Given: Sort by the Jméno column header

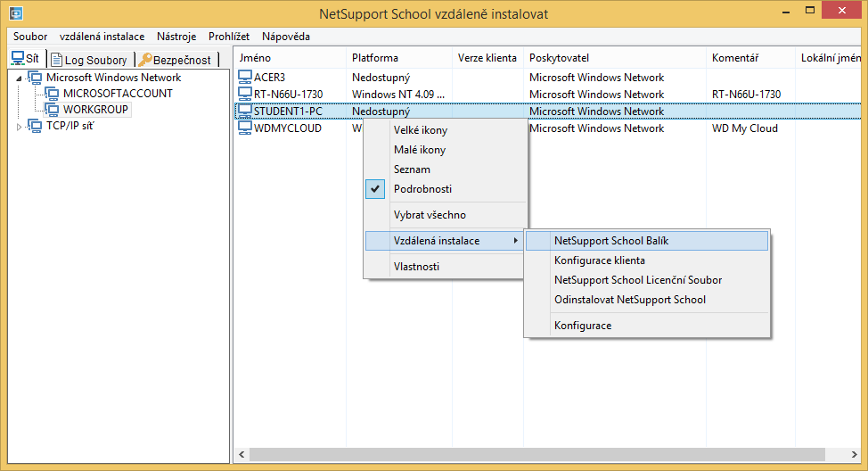Looking at the screenshot, I should point(290,58).
